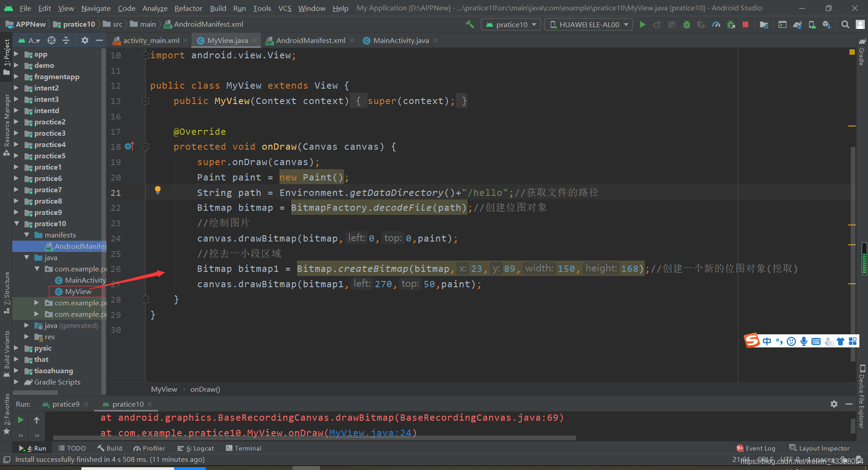Switch to MainActivity.java editor tab
The image size is (868, 470).
point(401,40)
